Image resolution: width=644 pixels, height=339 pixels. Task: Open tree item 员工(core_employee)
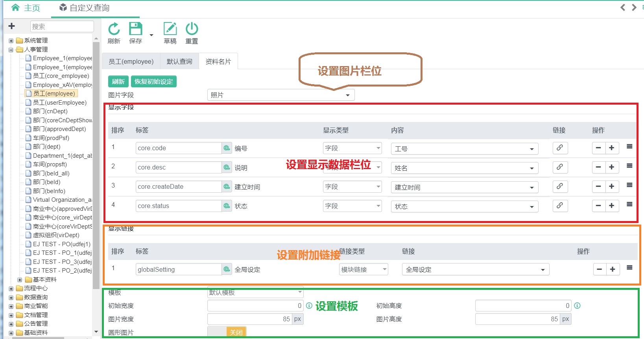tap(61, 76)
